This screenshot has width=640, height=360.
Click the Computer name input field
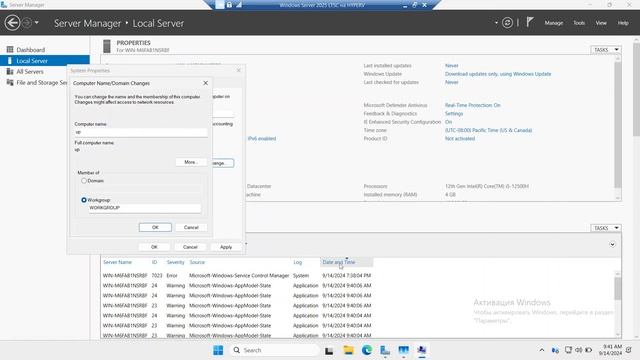point(141,132)
